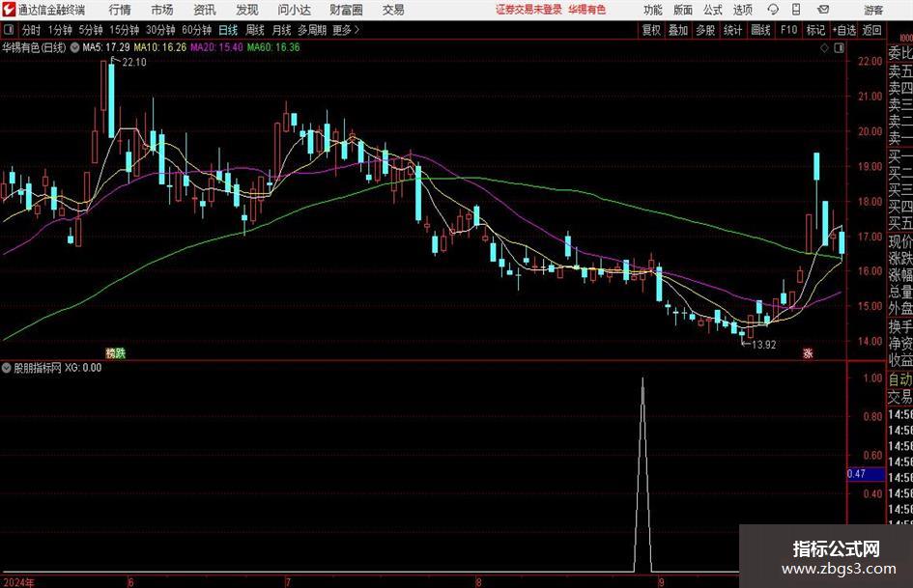The image size is (913, 588).
Task: Click the MA5: 17.29 indicator value
Action: [x=106, y=47]
